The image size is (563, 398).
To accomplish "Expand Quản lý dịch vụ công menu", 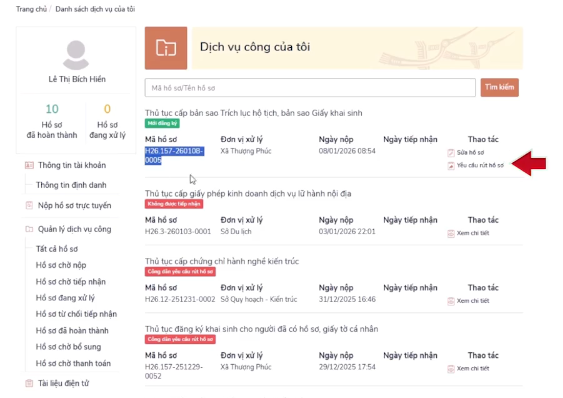I will coord(75,229).
